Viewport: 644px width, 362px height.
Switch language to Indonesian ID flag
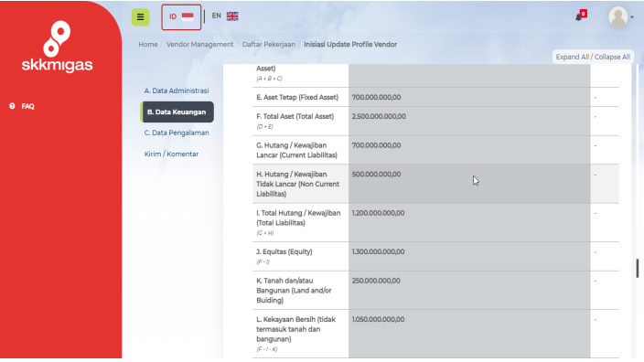click(x=181, y=16)
